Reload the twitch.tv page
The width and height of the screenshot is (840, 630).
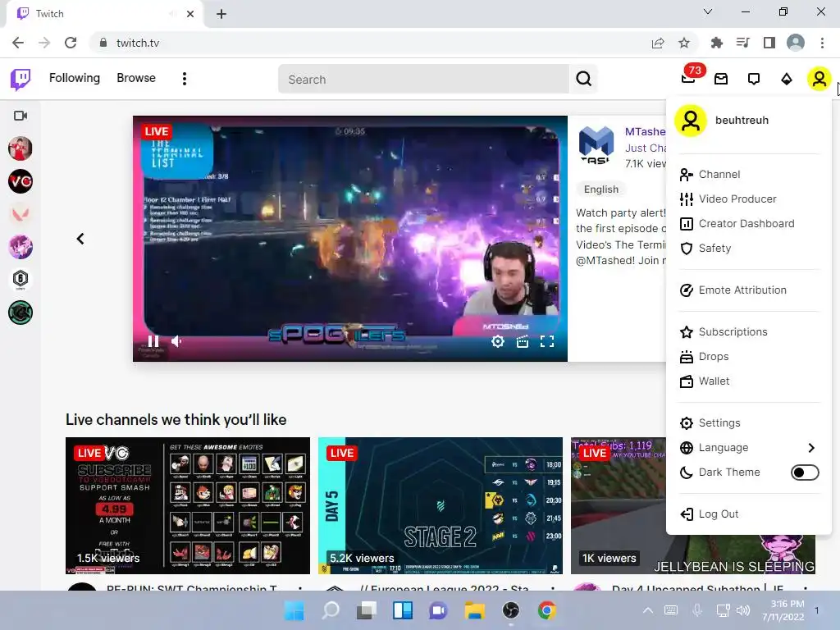coord(71,43)
